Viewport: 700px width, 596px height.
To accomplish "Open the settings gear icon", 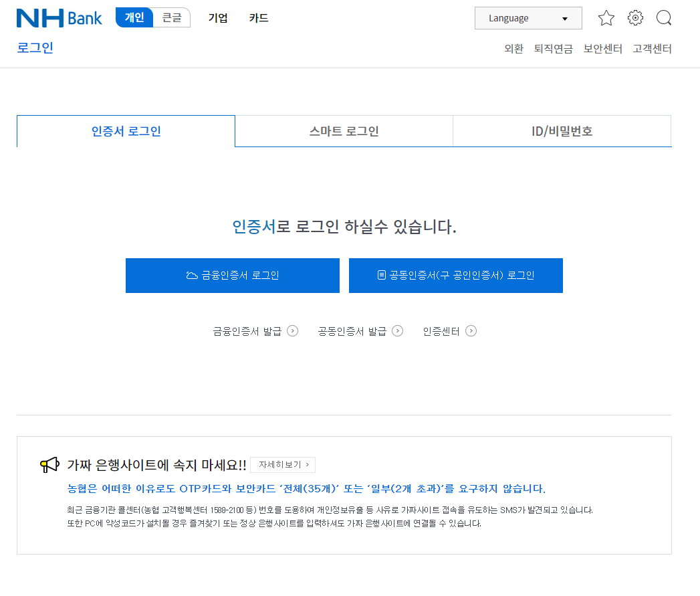I will coord(634,18).
